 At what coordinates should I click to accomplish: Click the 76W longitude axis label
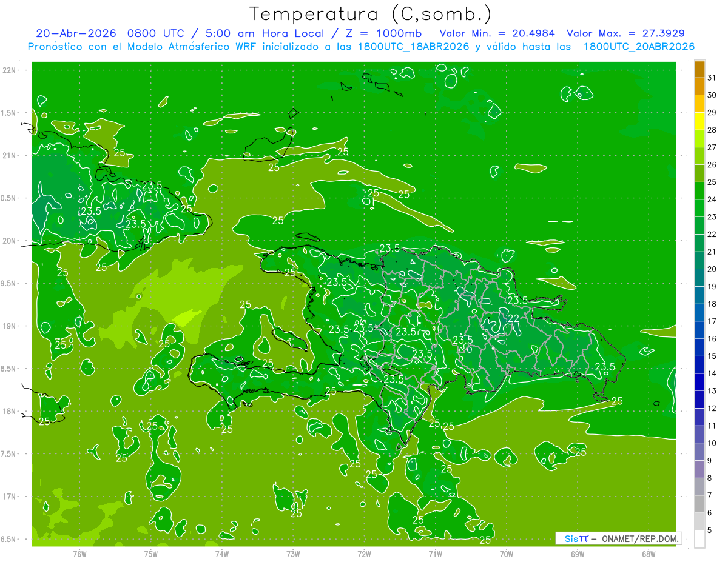(79, 554)
